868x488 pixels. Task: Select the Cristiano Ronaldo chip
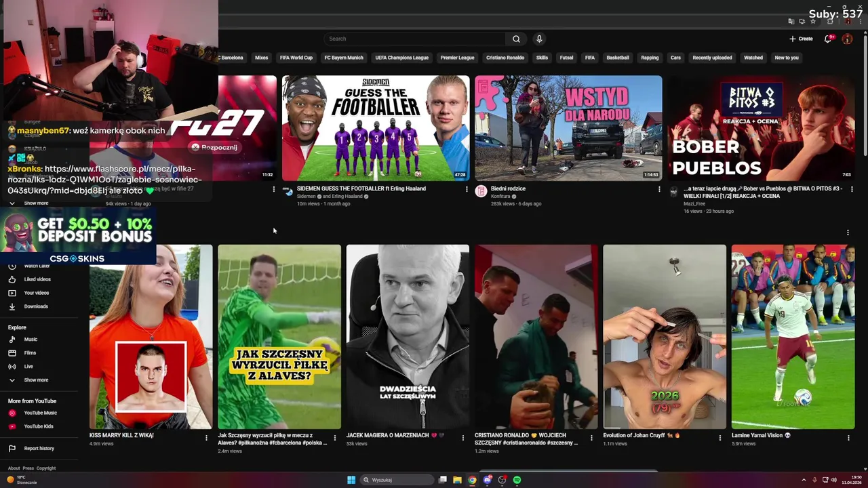[505, 58]
